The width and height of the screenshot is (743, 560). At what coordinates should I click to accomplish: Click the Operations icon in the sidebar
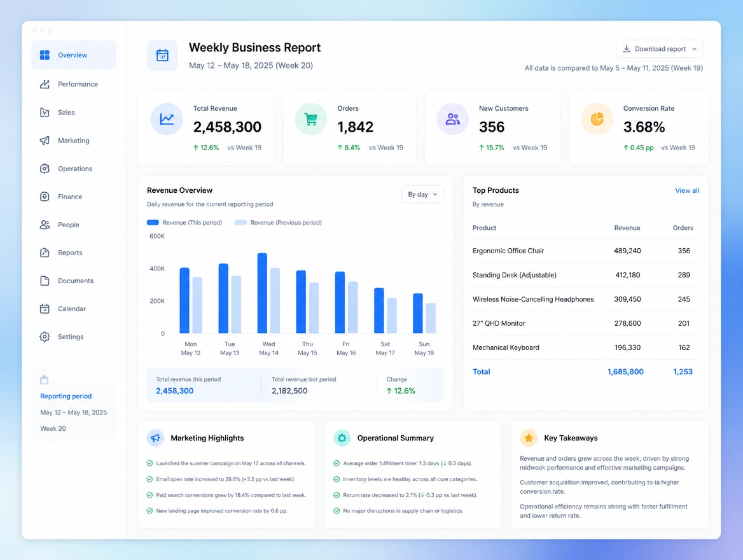tap(45, 169)
